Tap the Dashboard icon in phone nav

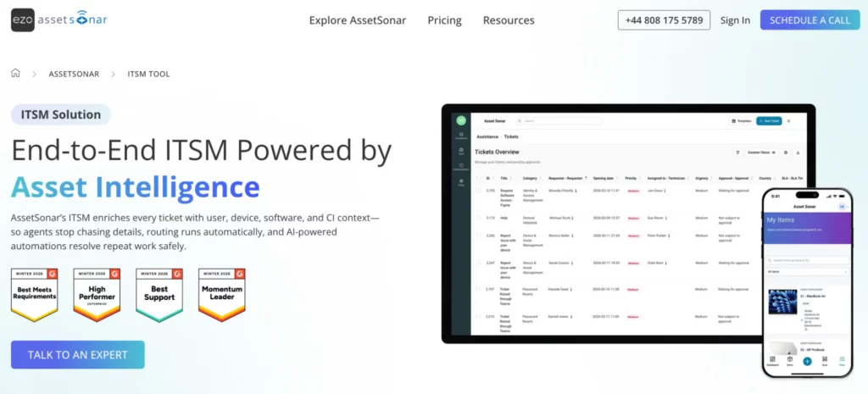pos(772,361)
